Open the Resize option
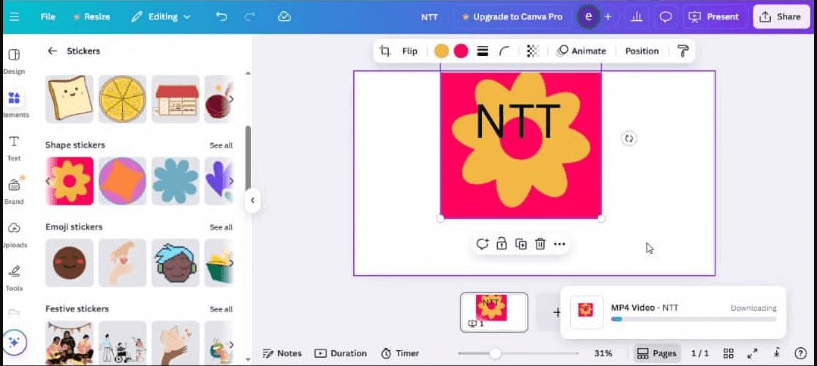The height and width of the screenshot is (366, 817). click(92, 17)
